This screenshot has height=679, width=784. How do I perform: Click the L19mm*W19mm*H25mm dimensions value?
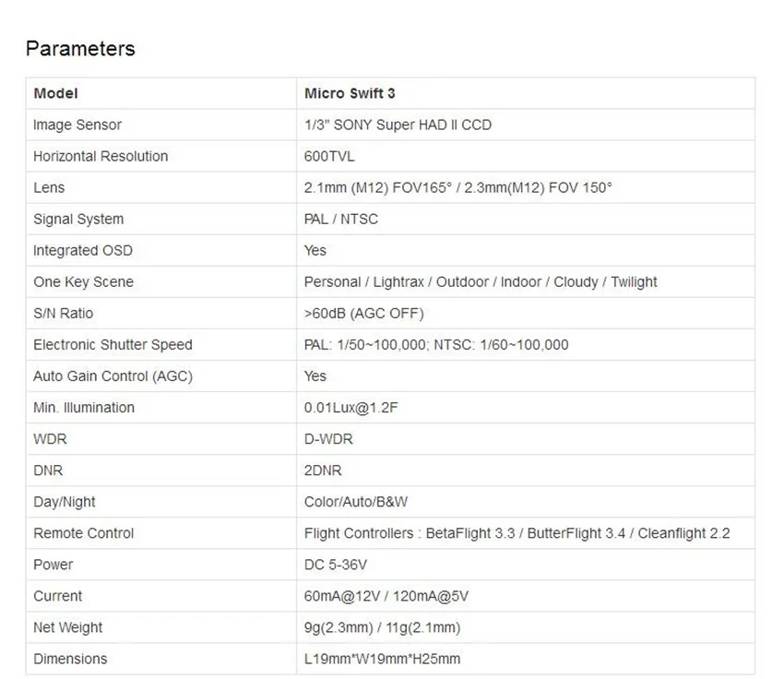383,659
